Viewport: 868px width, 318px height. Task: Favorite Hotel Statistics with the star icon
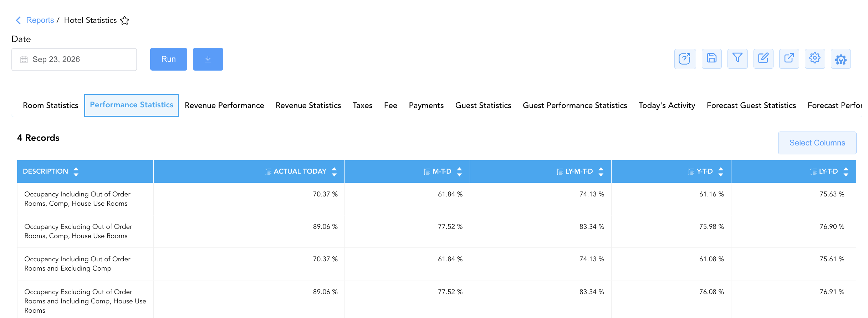tap(124, 20)
